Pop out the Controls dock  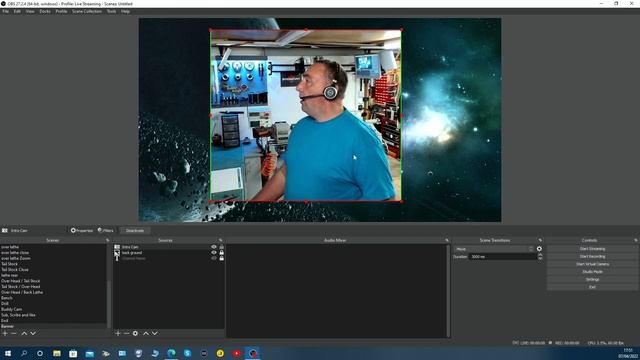click(x=636, y=240)
